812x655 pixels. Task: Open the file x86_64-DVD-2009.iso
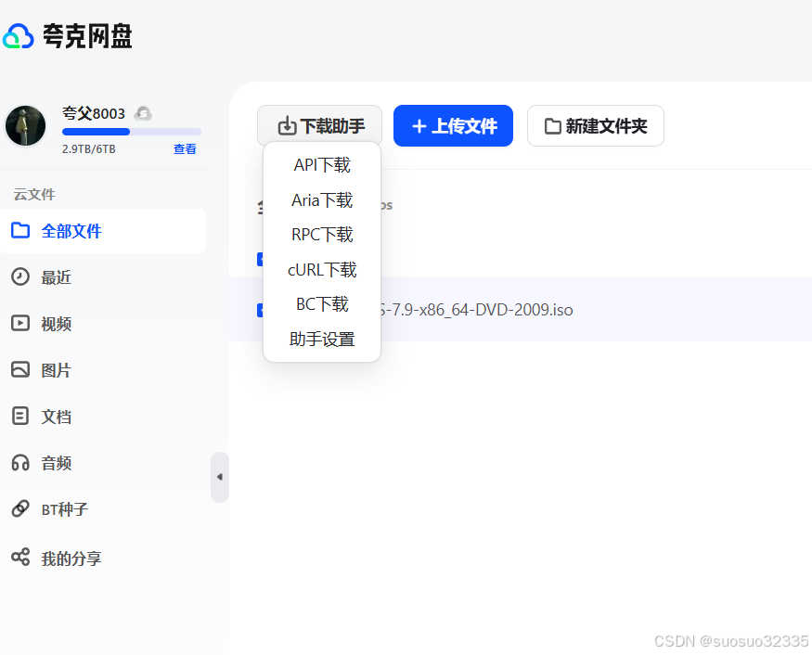click(x=476, y=310)
